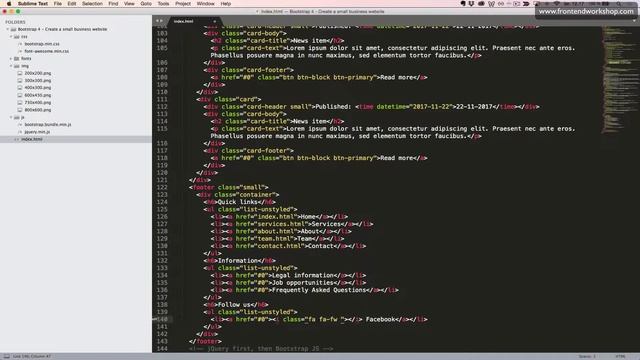The height and width of the screenshot is (360, 640).
Task: Select index.html in the sidebar
Action: point(32,139)
